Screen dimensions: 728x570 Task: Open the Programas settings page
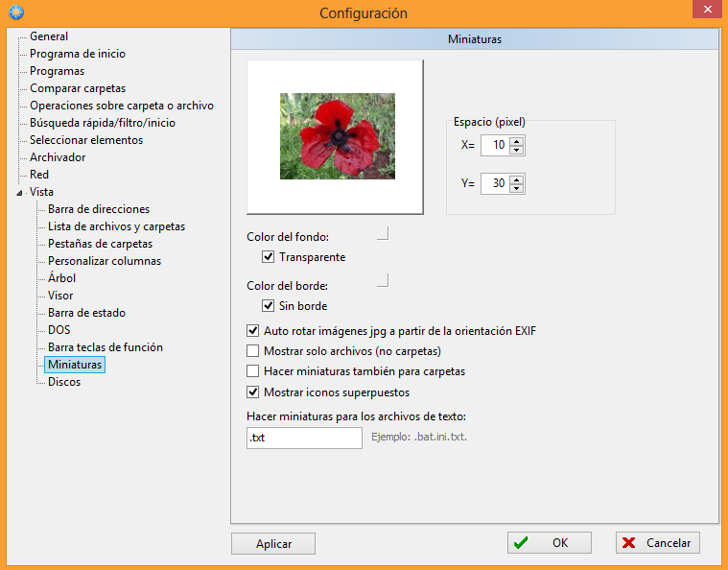coord(58,71)
